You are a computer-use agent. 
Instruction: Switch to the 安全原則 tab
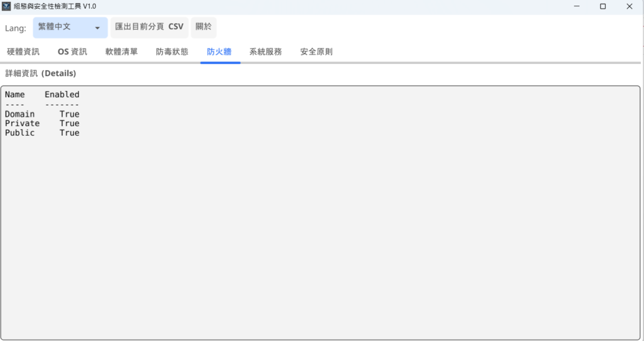click(x=316, y=51)
